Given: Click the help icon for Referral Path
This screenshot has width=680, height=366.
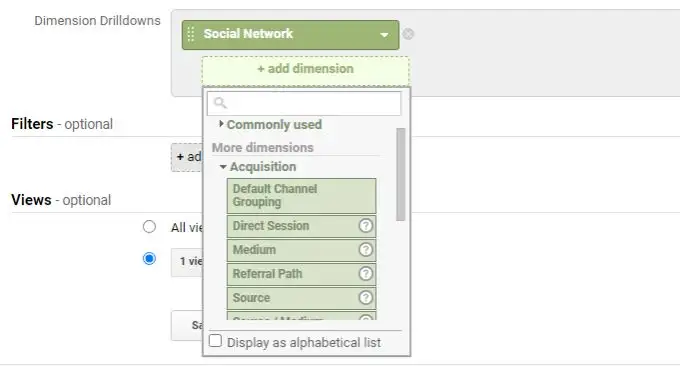Looking at the screenshot, I should pos(366,274).
